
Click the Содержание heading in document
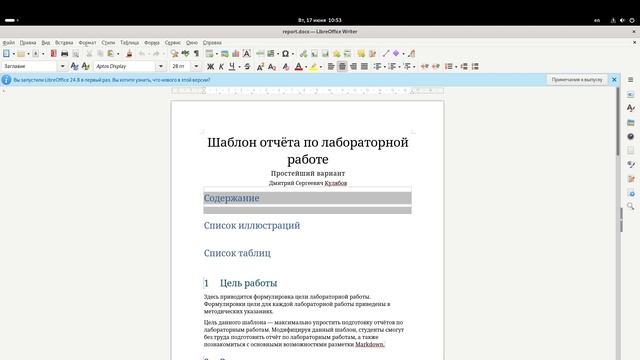[x=231, y=198]
